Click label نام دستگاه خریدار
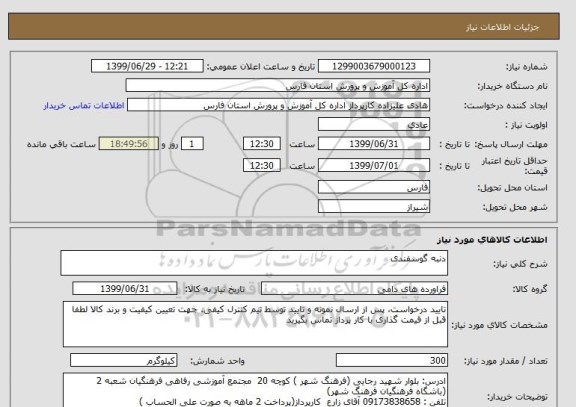The height and width of the screenshot is (407, 576). point(512,86)
